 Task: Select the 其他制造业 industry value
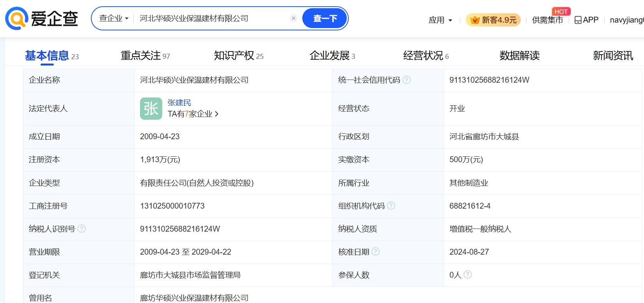[x=468, y=183]
